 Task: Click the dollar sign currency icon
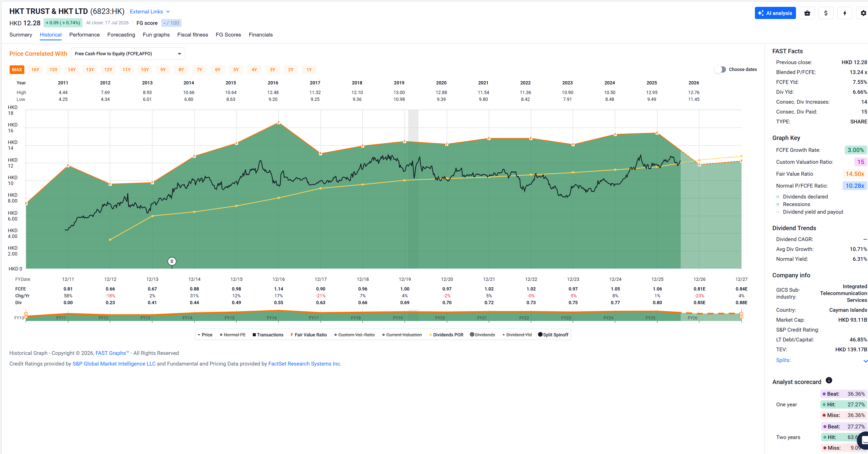[x=826, y=13]
